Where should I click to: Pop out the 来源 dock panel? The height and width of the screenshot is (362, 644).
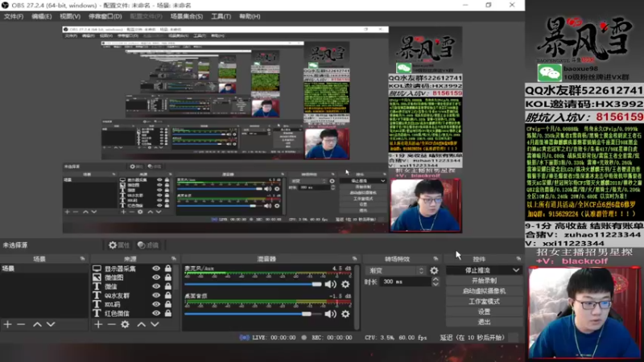pos(174,258)
